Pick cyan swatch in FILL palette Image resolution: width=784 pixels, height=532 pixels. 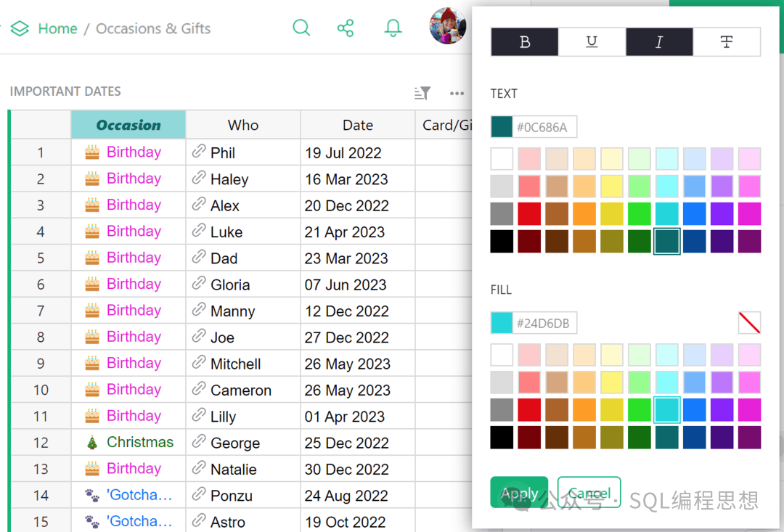pyautogui.click(x=666, y=410)
